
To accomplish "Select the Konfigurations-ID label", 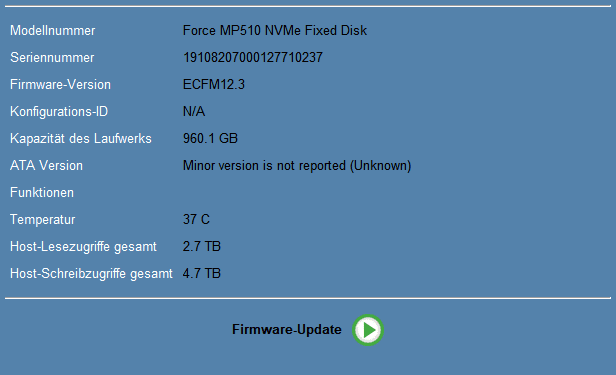I will click(x=59, y=112).
